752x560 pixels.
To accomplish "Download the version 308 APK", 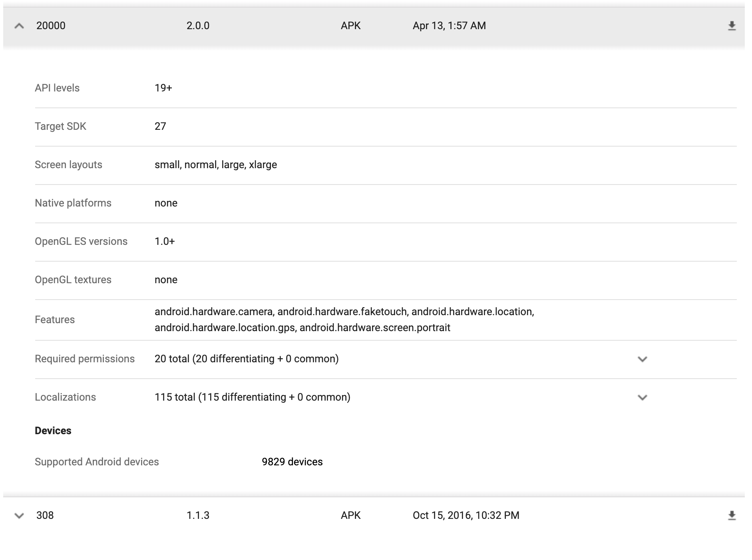I will coord(732,516).
